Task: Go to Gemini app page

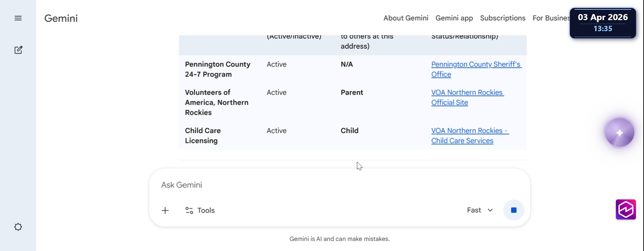Action: click(454, 18)
